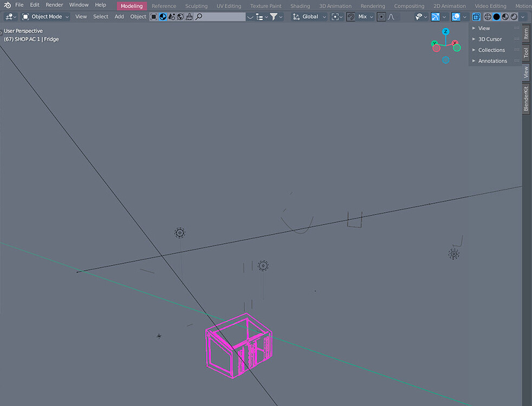Image resolution: width=532 pixels, height=406 pixels.
Task: Toggle viewport overlays
Action: tap(456, 17)
